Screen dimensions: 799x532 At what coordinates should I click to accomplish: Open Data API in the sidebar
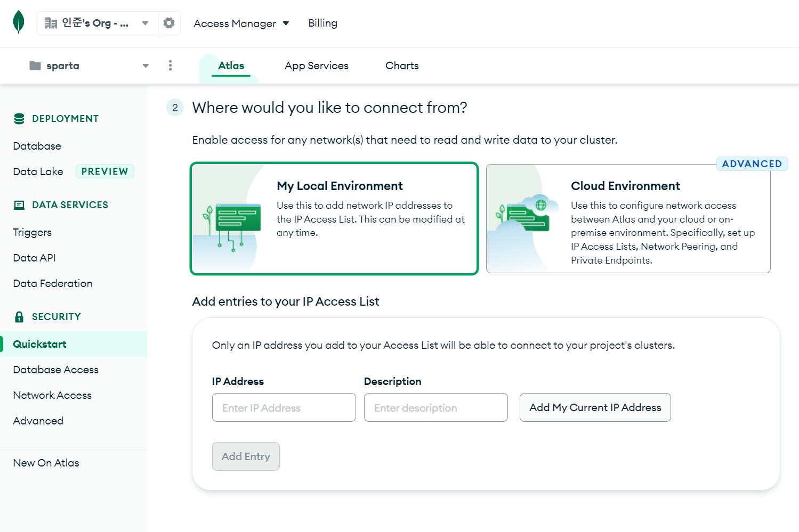click(x=35, y=258)
